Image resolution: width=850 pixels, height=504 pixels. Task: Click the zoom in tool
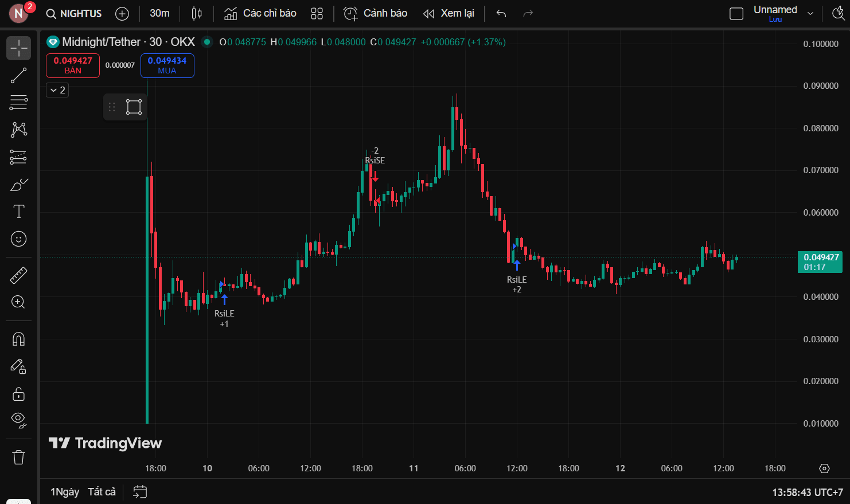click(18, 302)
